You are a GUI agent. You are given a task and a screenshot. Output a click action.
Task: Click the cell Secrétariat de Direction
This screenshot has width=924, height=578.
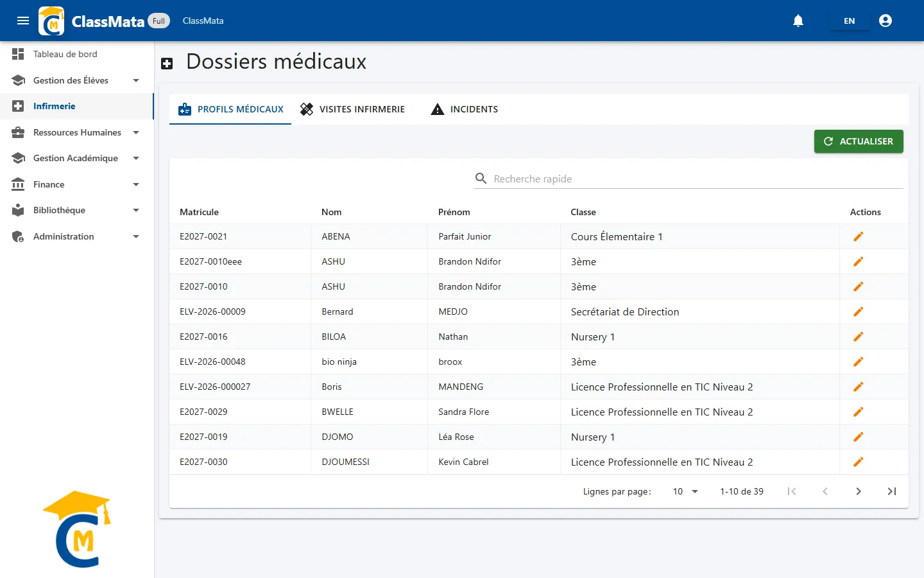(700, 311)
